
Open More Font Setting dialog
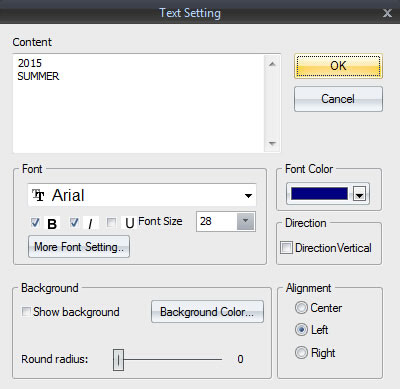[x=79, y=247]
